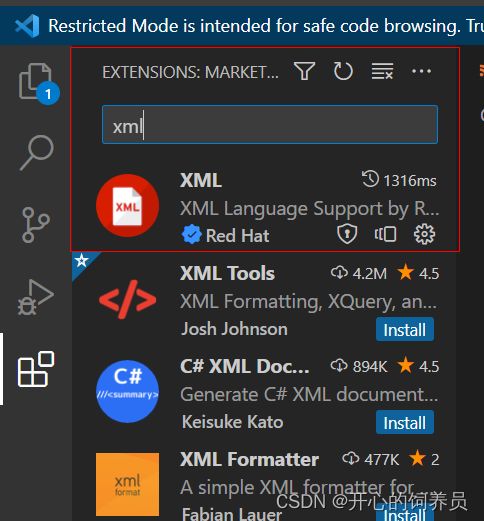Open the Search view magnifier icon
This screenshot has width=484, height=521.
[37, 153]
